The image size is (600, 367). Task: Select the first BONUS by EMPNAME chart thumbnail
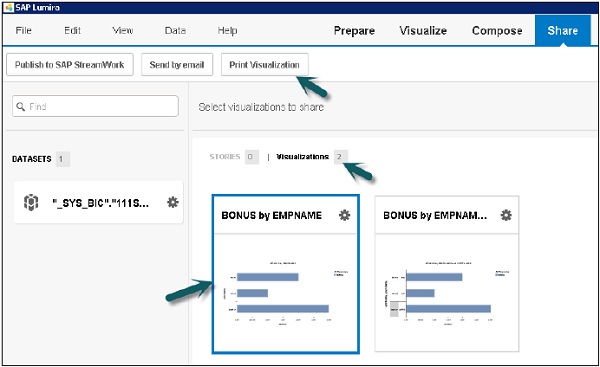(285, 292)
